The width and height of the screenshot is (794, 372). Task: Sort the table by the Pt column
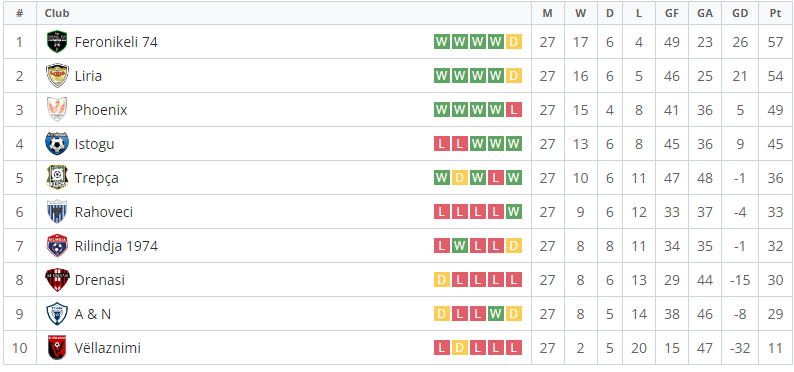[x=775, y=13]
